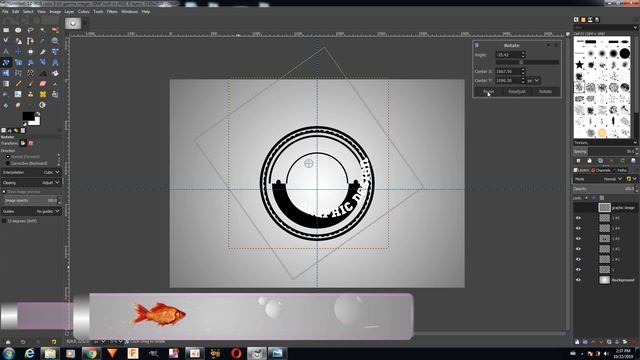Select the Zoom magnifier tool
Image resolution: width=640 pixels, height=360 pixels.
[x=55, y=41]
